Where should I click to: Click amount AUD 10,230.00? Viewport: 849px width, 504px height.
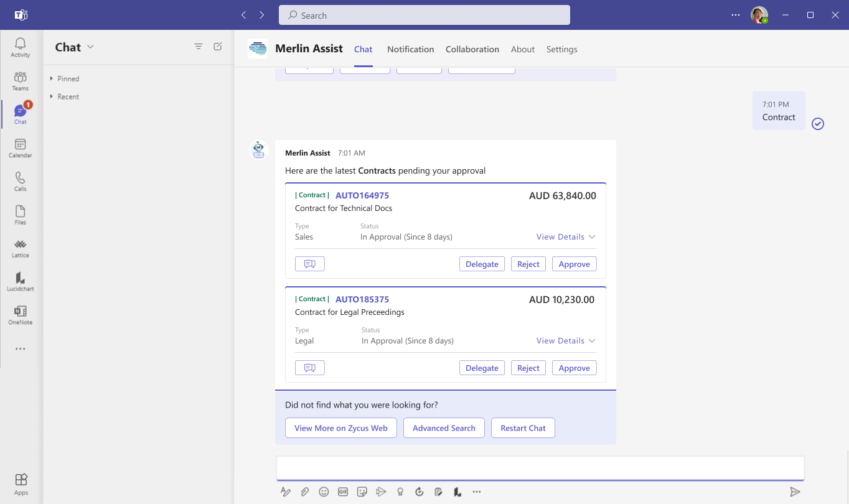[x=562, y=299]
